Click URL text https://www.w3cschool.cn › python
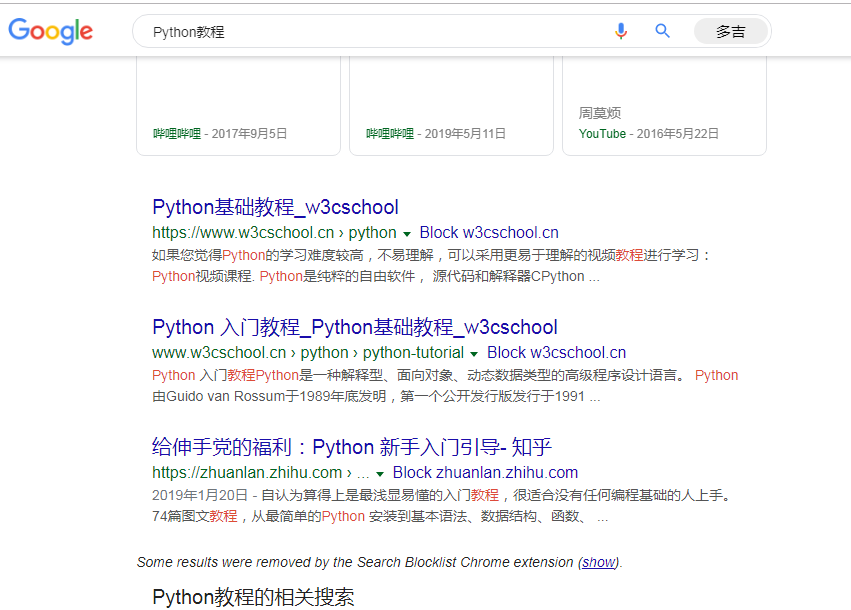This screenshot has width=851, height=610. 274,233
